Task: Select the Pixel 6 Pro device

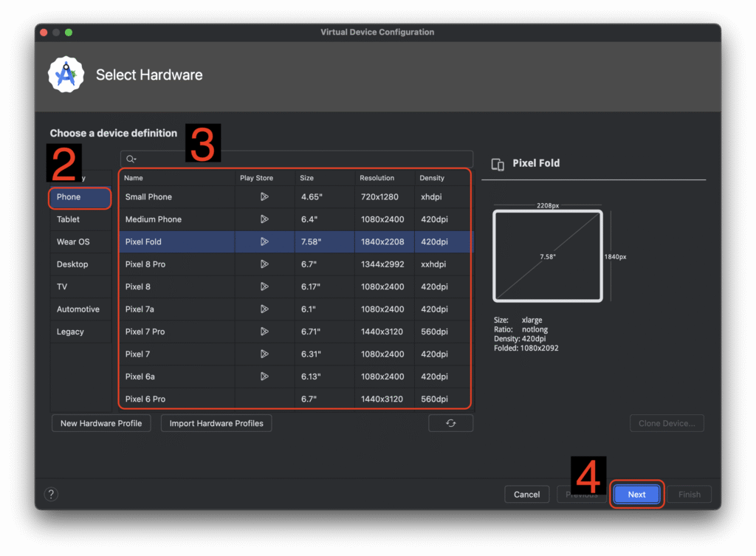Action: [145, 399]
